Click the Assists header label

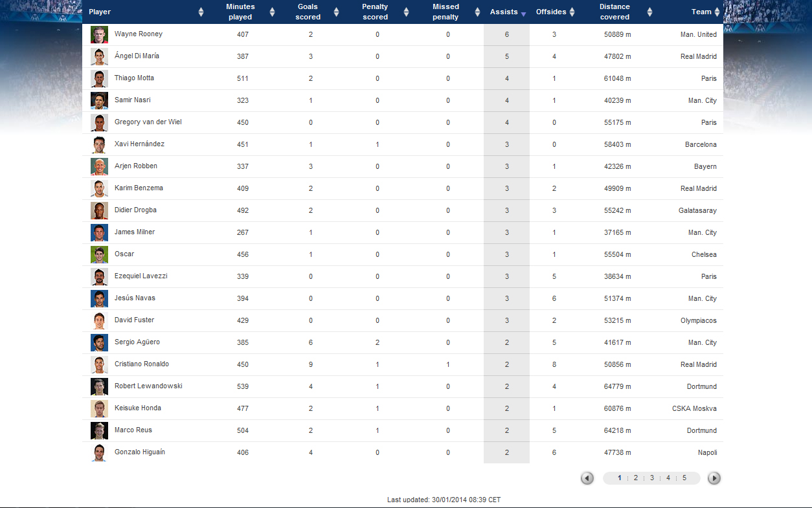click(504, 12)
